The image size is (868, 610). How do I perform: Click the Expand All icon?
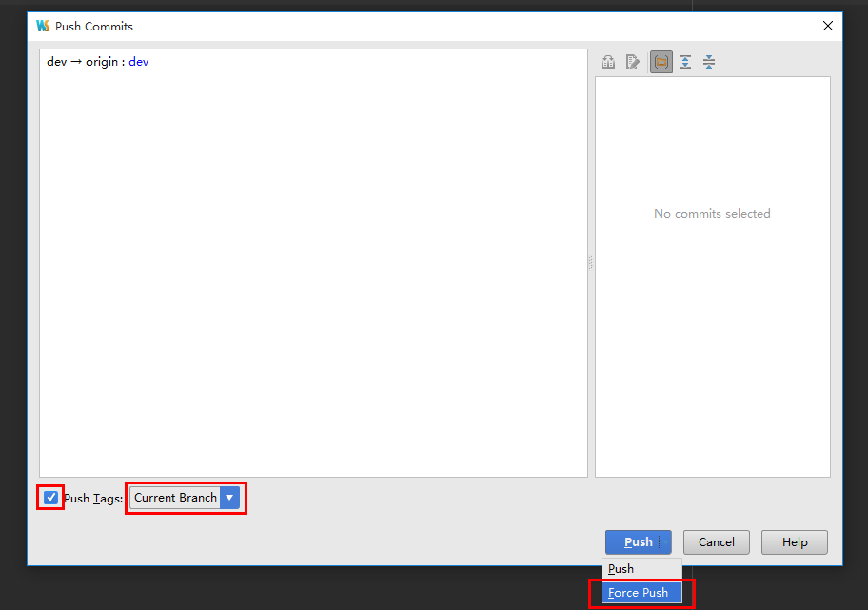(685, 62)
